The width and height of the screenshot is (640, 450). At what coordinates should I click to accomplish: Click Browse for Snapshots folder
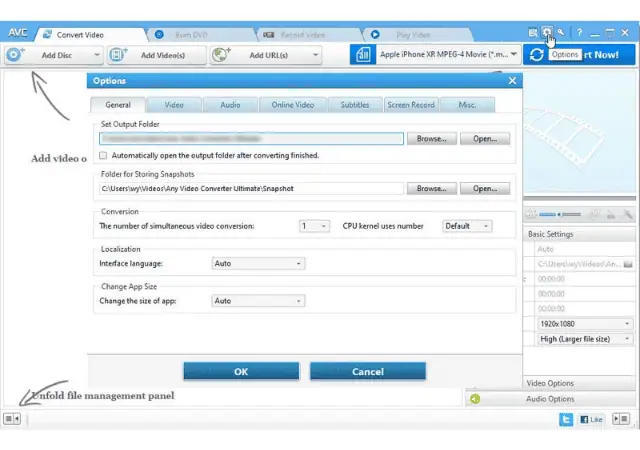point(431,189)
